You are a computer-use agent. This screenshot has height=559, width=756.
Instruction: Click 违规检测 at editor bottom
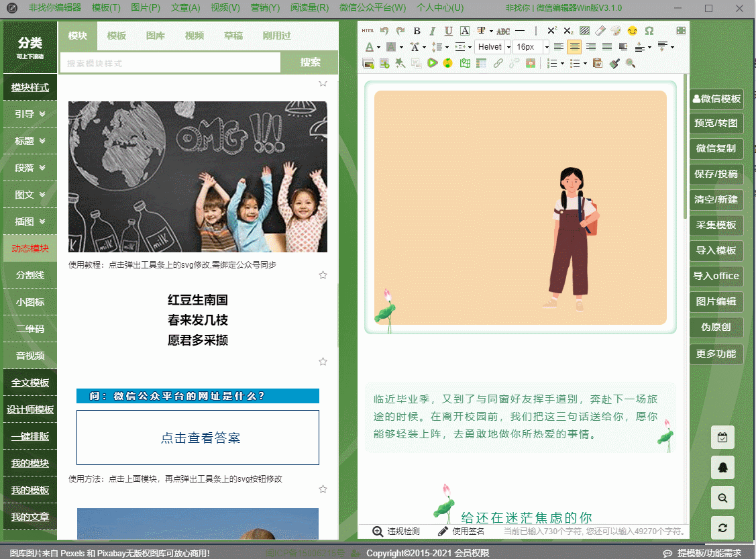click(x=396, y=531)
